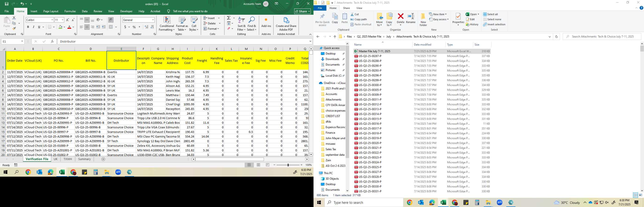
Task: Click Select all in File Explorer
Action: click(490, 14)
